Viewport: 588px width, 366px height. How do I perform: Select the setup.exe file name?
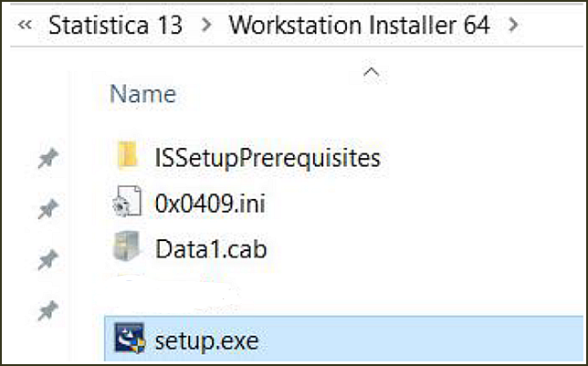pyautogui.click(x=206, y=340)
